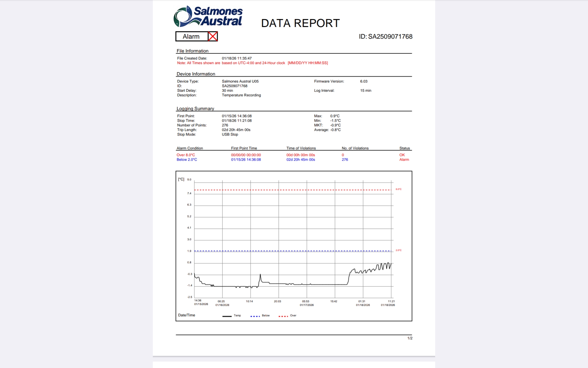Click the DATA REPORT title
The height and width of the screenshot is (368, 588).
point(300,23)
